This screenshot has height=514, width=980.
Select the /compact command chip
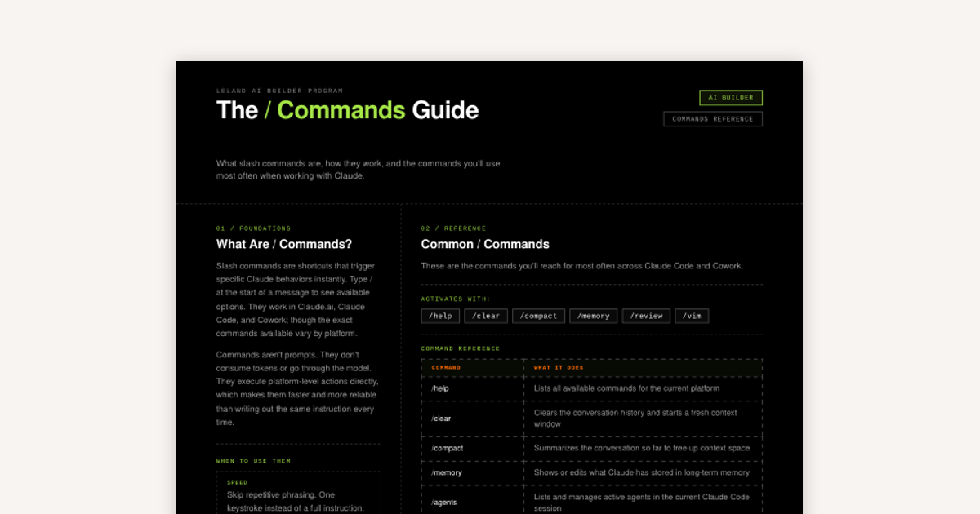point(538,316)
